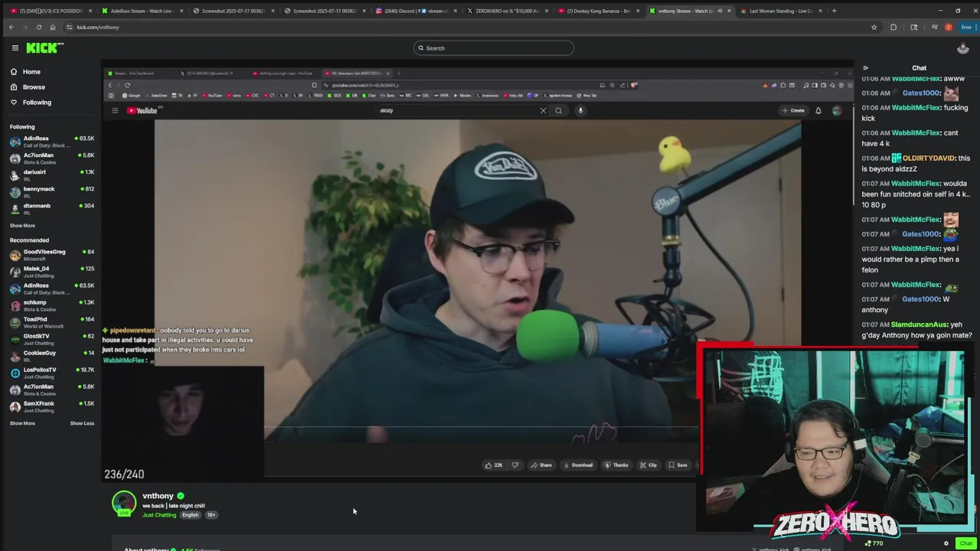Switch to ZEROXHERO on X tab

pyautogui.click(x=508, y=11)
